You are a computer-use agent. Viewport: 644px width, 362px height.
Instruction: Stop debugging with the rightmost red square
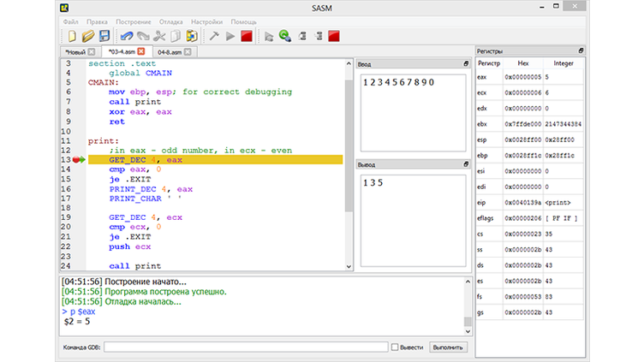pos(334,37)
